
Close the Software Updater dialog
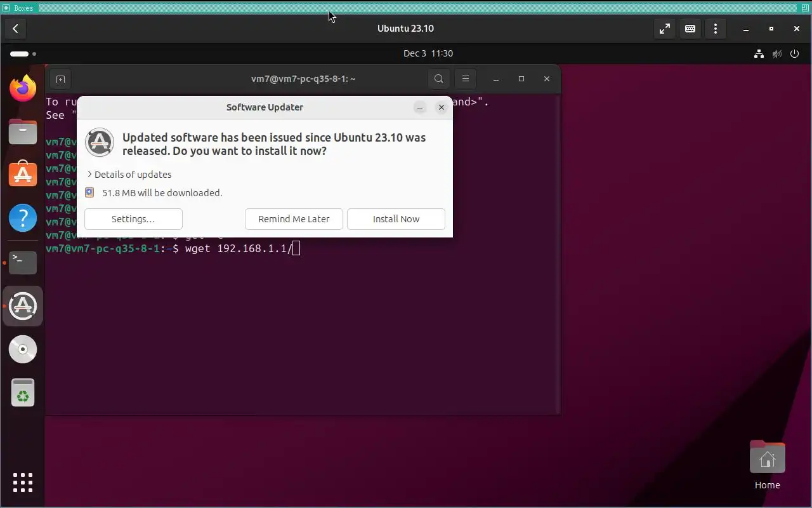[442, 107]
